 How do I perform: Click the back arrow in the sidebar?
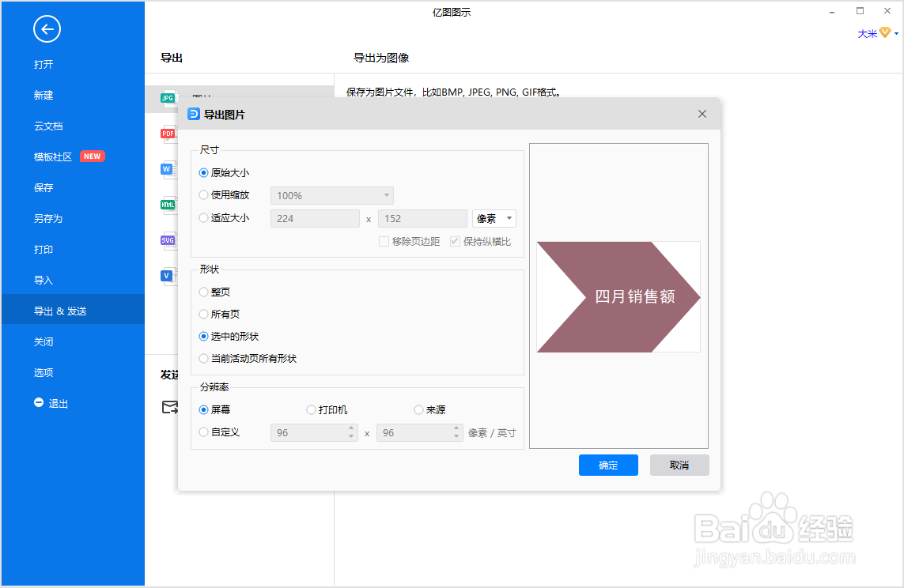click(x=47, y=29)
